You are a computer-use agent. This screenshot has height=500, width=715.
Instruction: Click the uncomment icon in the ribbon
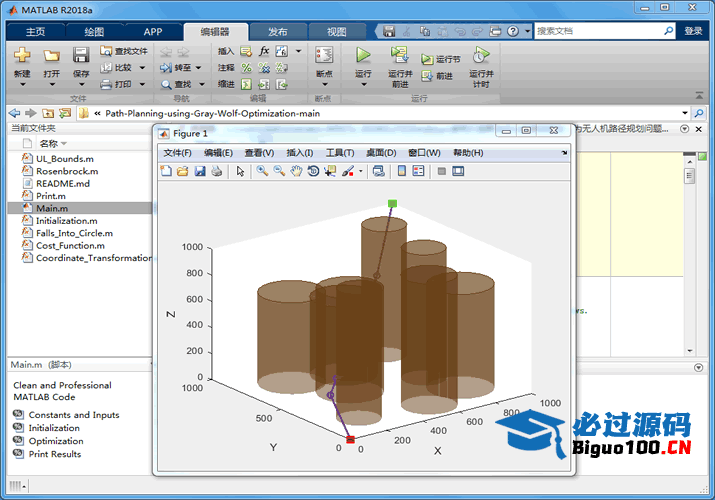[264, 67]
